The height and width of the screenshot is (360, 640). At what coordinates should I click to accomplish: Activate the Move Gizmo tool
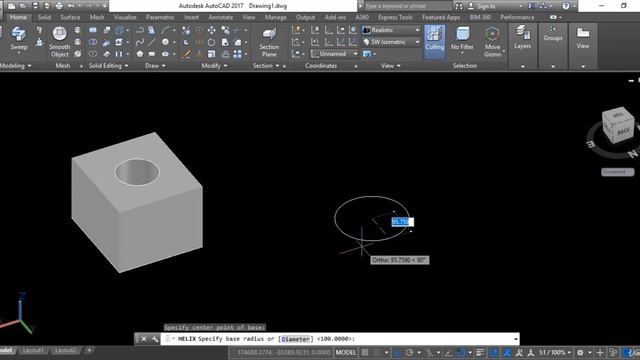tap(493, 42)
